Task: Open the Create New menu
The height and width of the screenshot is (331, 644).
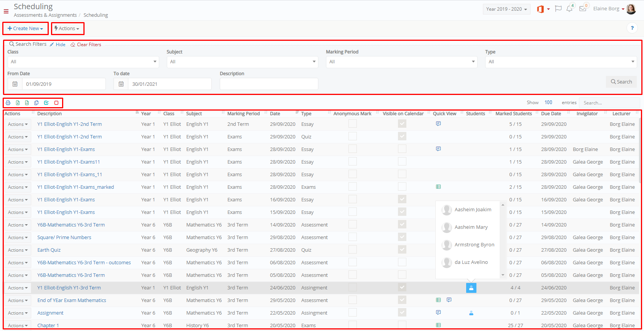Action: click(26, 29)
